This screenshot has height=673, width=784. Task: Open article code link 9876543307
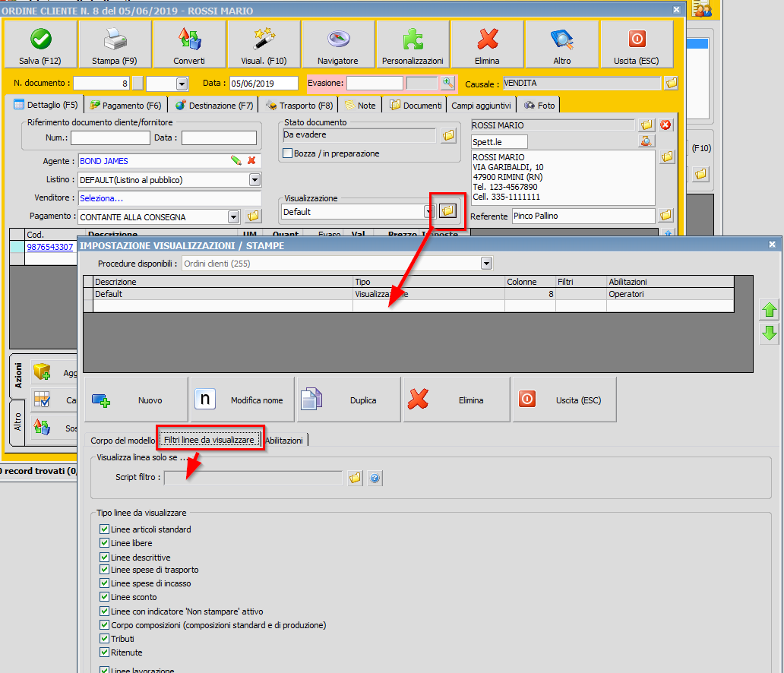[50, 247]
